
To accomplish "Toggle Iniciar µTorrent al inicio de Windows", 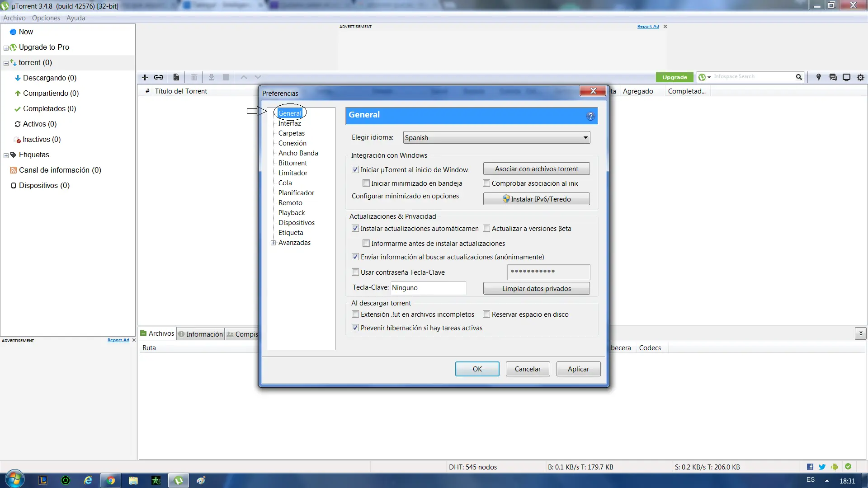I will 355,170.
